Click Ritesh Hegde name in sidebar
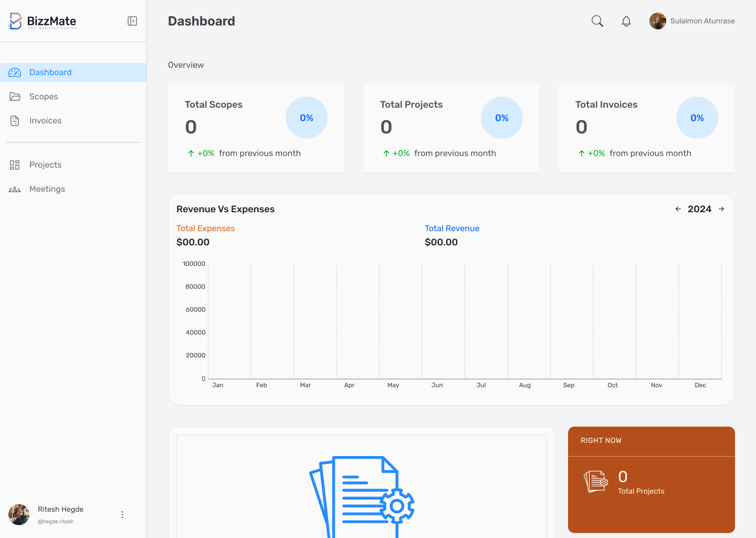Image resolution: width=756 pixels, height=538 pixels. [61, 510]
